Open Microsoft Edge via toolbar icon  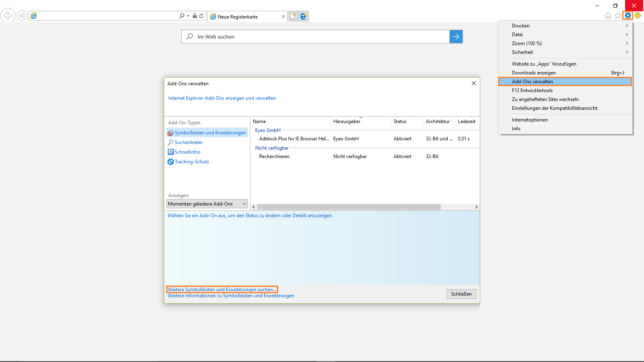pos(303,16)
